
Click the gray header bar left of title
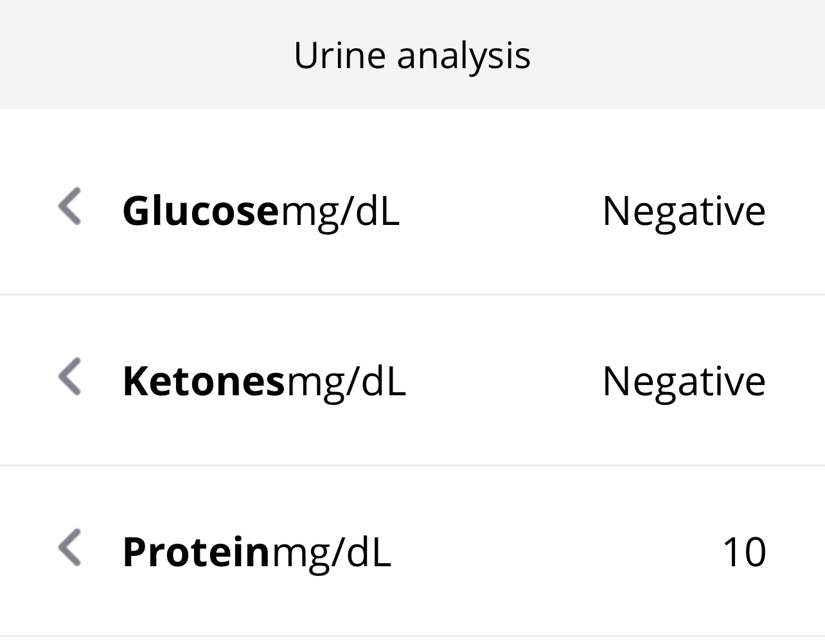141,55
